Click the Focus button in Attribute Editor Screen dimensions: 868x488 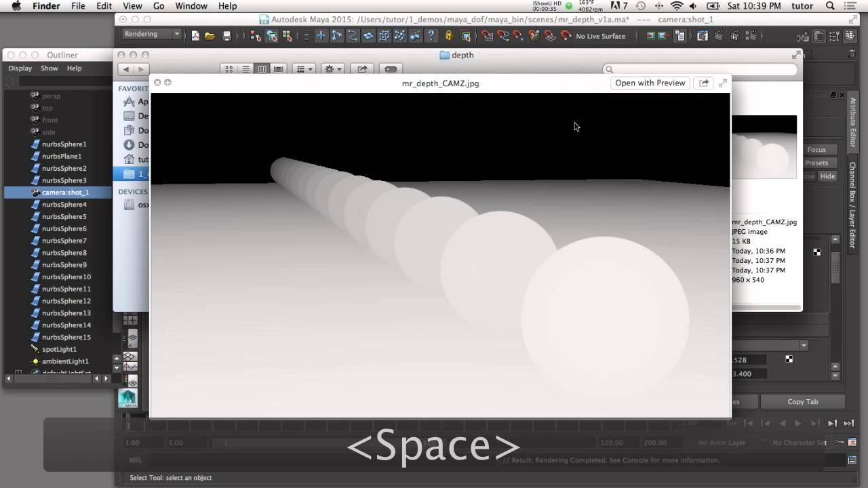pos(816,150)
